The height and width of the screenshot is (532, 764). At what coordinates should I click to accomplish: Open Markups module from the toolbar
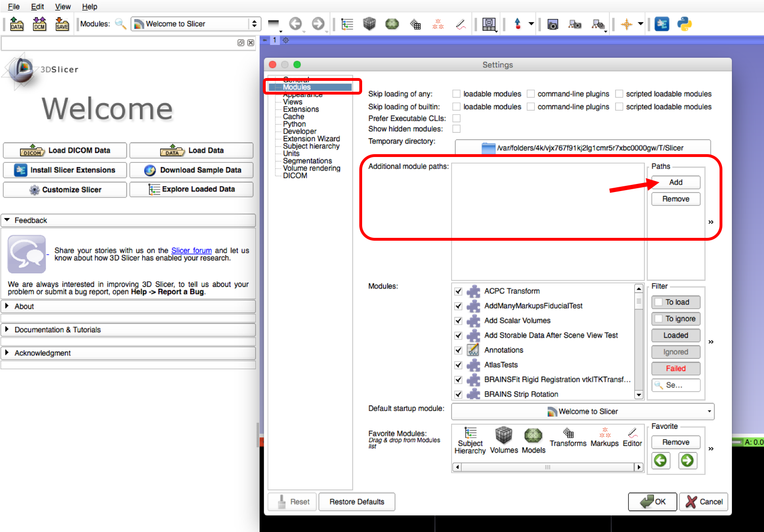point(438,24)
